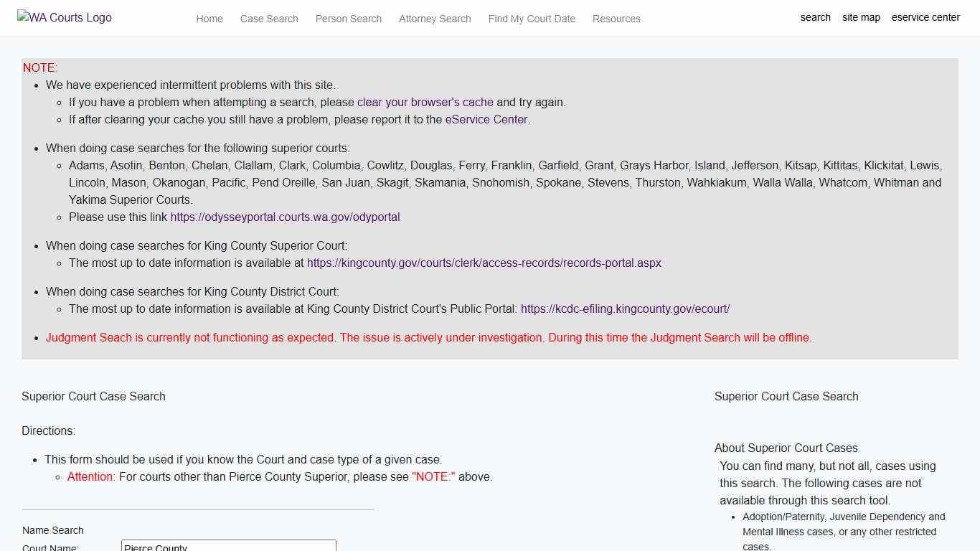The width and height of the screenshot is (980, 551).
Task: Click the search link in the header
Action: point(815,17)
